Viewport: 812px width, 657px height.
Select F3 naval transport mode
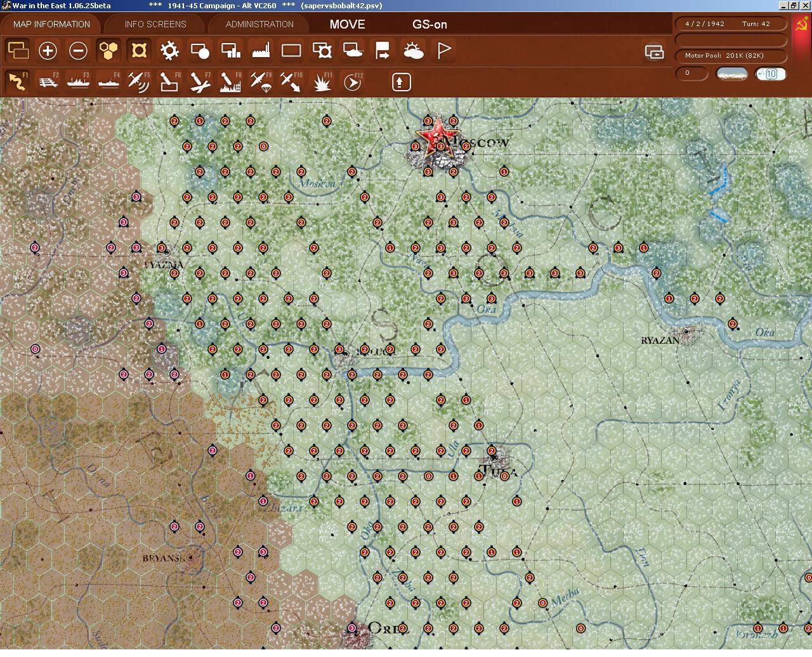(78, 82)
